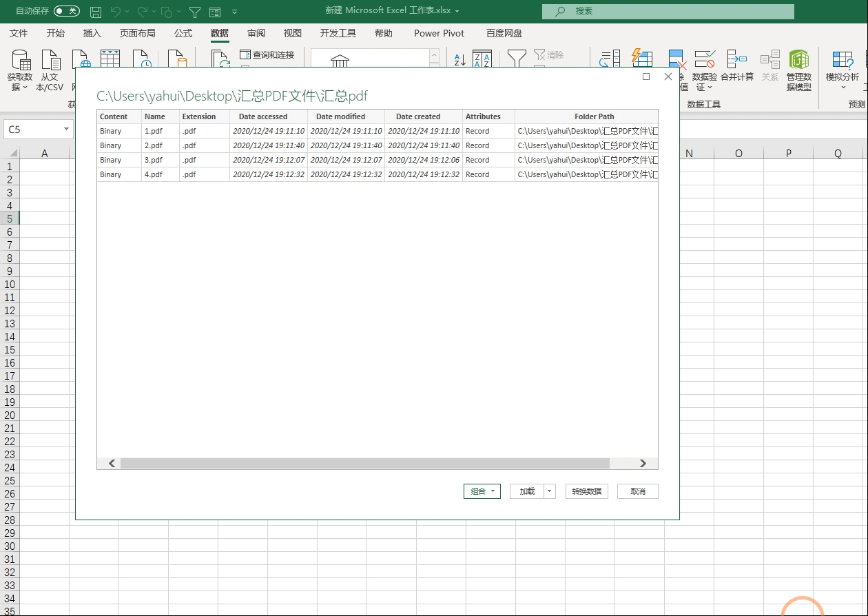This screenshot has height=616, width=868.
Task: Toggle AutoSave (自动保存) switch
Action: (67, 11)
